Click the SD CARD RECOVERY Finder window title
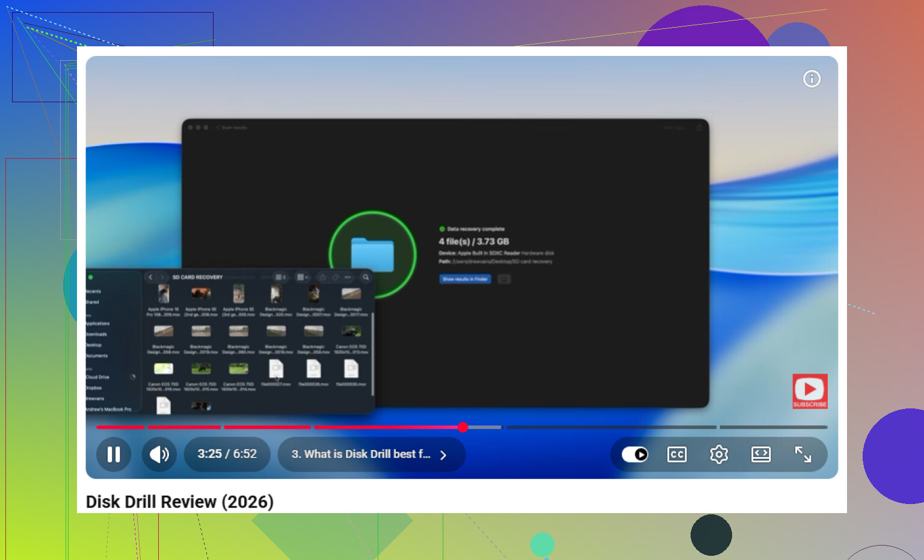 click(x=198, y=277)
